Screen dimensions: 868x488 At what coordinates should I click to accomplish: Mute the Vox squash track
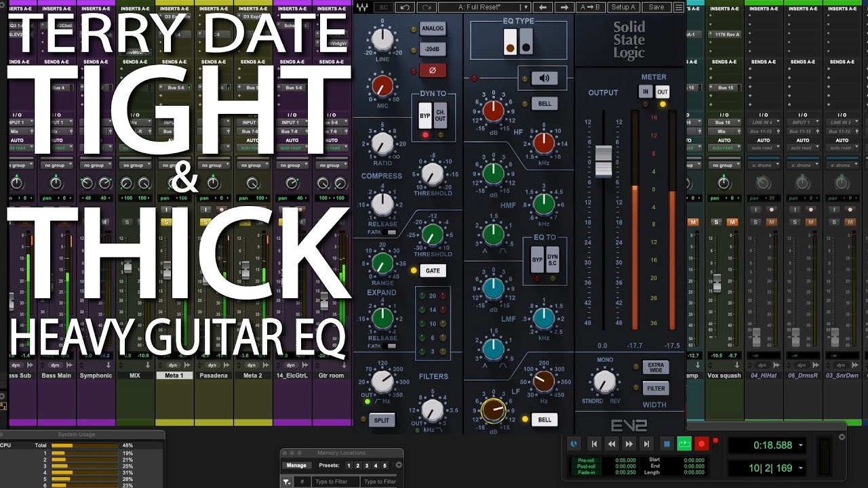click(732, 222)
